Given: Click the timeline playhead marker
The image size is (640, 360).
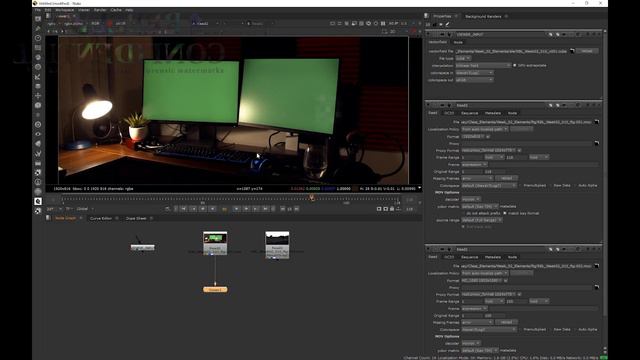Looking at the screenshot, I should click(x=312, y=198).
